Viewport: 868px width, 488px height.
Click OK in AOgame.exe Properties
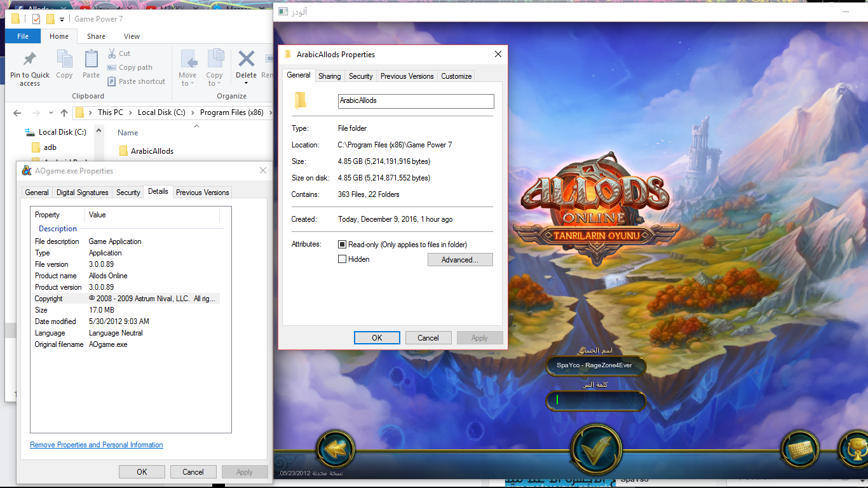(142, 471)
